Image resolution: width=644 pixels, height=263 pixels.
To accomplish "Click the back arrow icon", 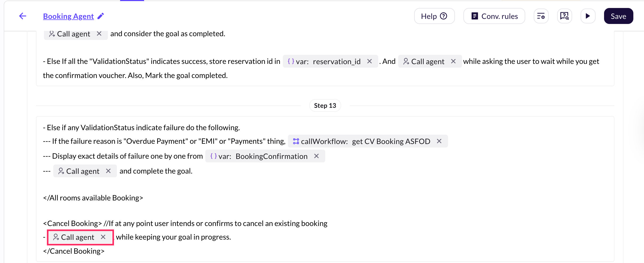I will (x=23, y=16).
